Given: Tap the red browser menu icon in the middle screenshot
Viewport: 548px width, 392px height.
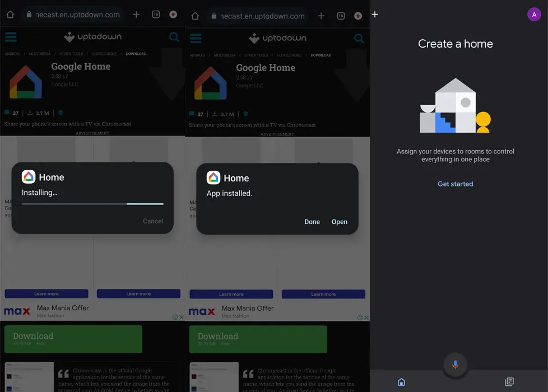Looking at the screenshot, I should pyautogui.click(x=358, y=16).
